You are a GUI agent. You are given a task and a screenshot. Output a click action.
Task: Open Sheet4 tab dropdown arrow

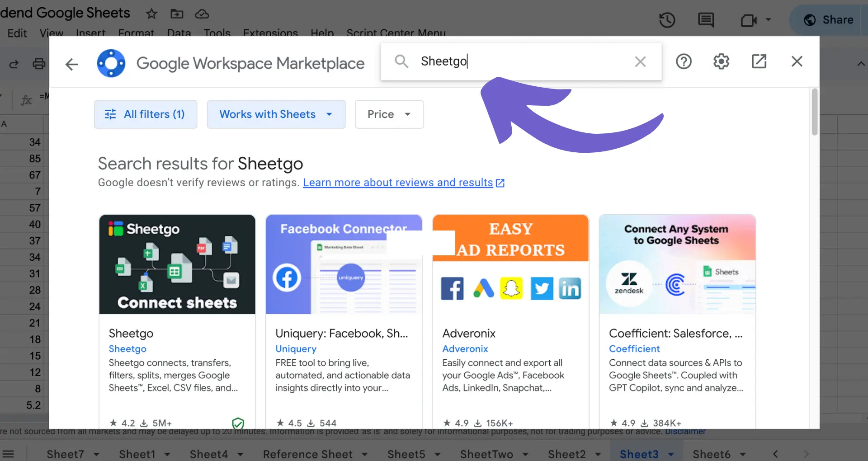tap(240, 454)
